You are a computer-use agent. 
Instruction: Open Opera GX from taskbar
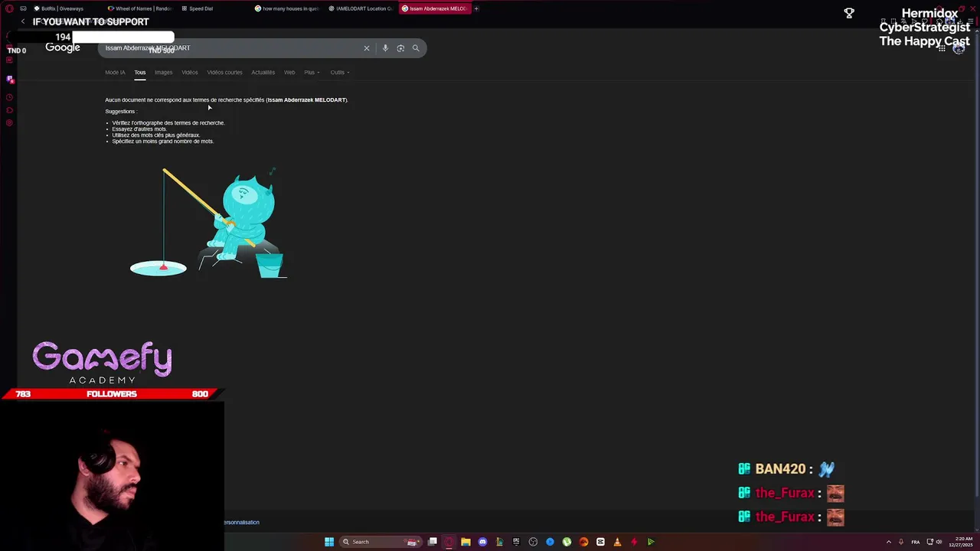coord(449,542)
